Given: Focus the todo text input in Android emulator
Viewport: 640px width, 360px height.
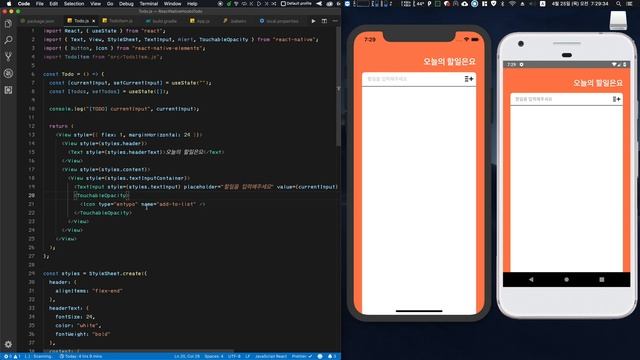Looking at the screenshot, I should tap(561, 99).
